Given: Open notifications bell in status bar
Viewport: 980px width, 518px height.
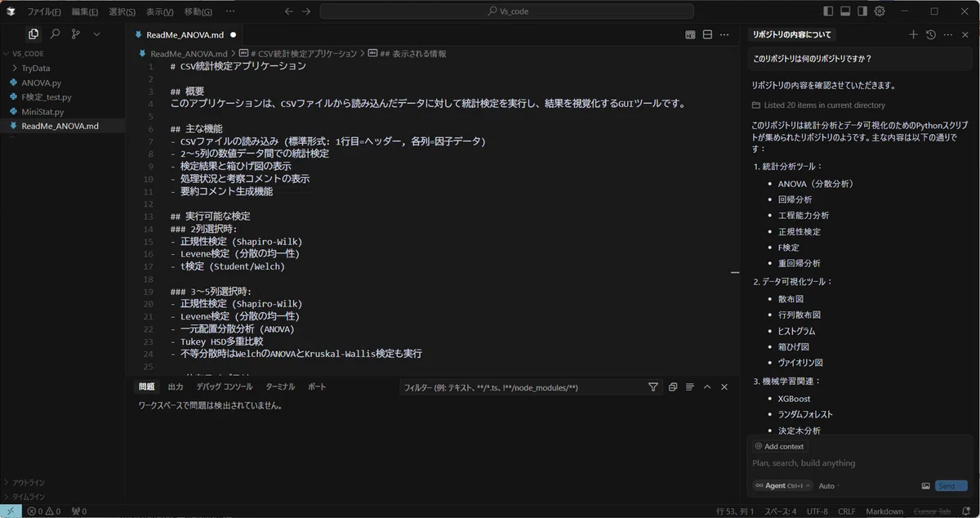Looking at the screenshot, I should [966, 511].
